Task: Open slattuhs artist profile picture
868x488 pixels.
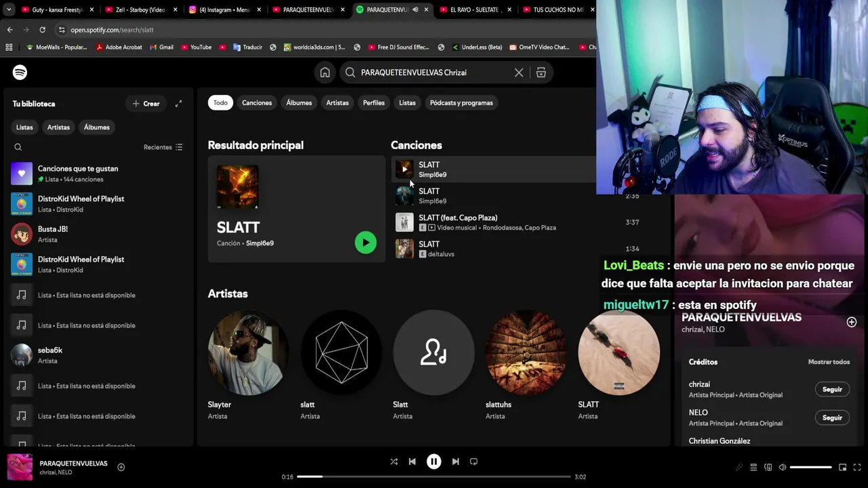Action: (x=526, y=352)
